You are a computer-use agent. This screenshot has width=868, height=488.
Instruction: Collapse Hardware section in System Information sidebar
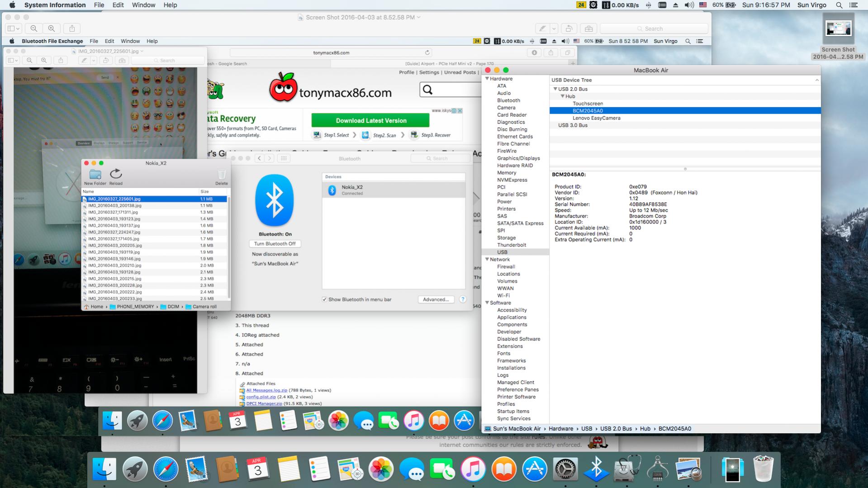(x=487, y=79)
